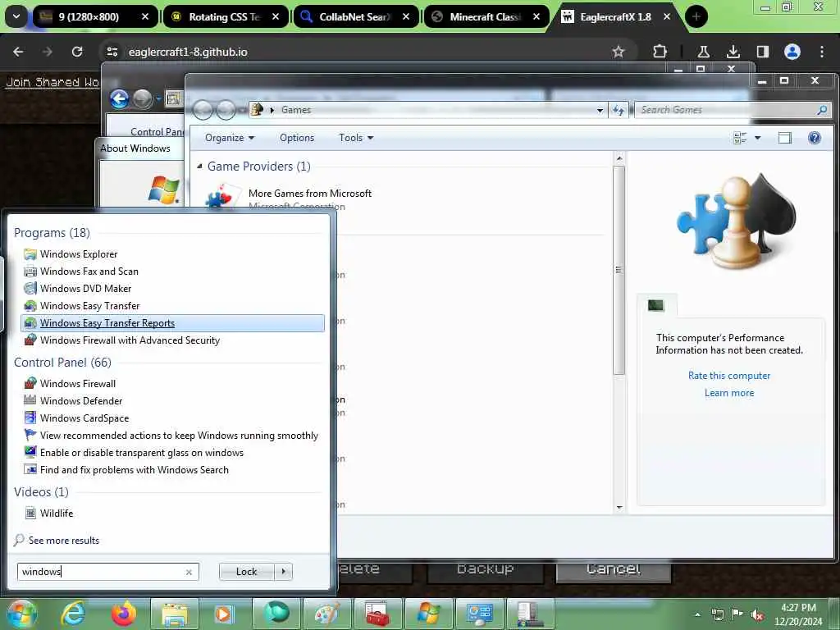The image size is (840, 630).
Task: Click the search magnifier in Games window
Action: [822, 110]
